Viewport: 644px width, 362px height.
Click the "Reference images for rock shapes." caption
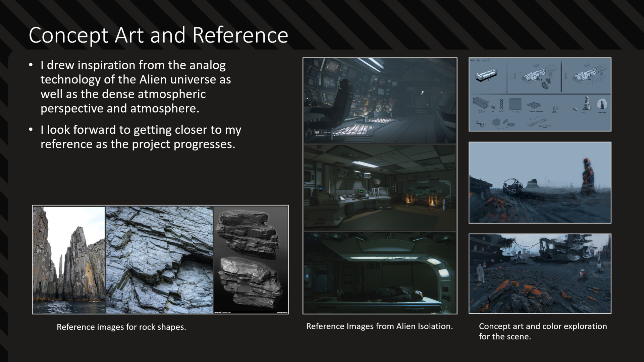(x=121, y=327)
